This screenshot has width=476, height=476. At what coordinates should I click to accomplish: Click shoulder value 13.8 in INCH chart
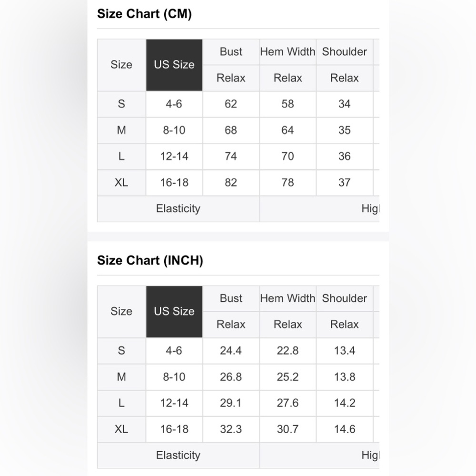point(345,377)
